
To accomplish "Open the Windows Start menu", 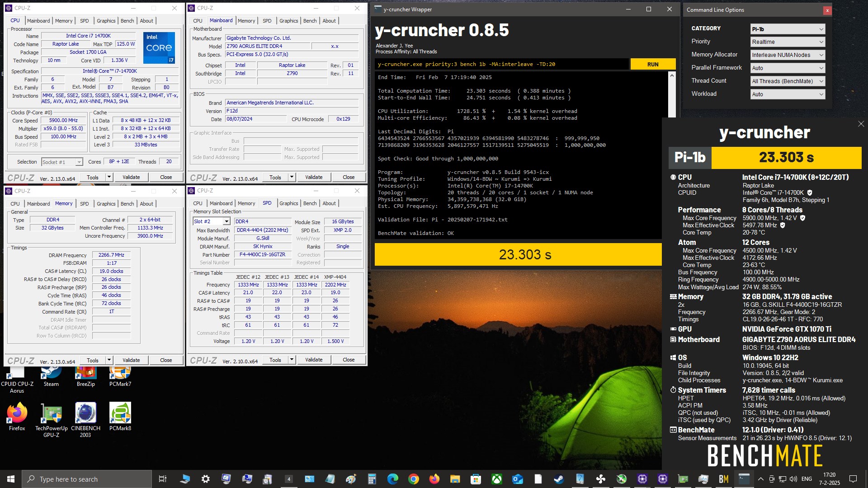I will point(11,479).
